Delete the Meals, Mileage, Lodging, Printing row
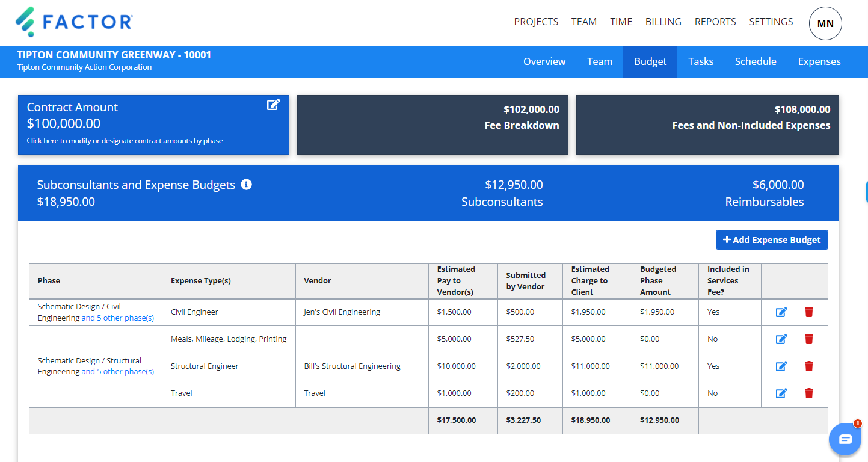Image resolution: width=868 pixels, height=462 pixels. [808, 339]
